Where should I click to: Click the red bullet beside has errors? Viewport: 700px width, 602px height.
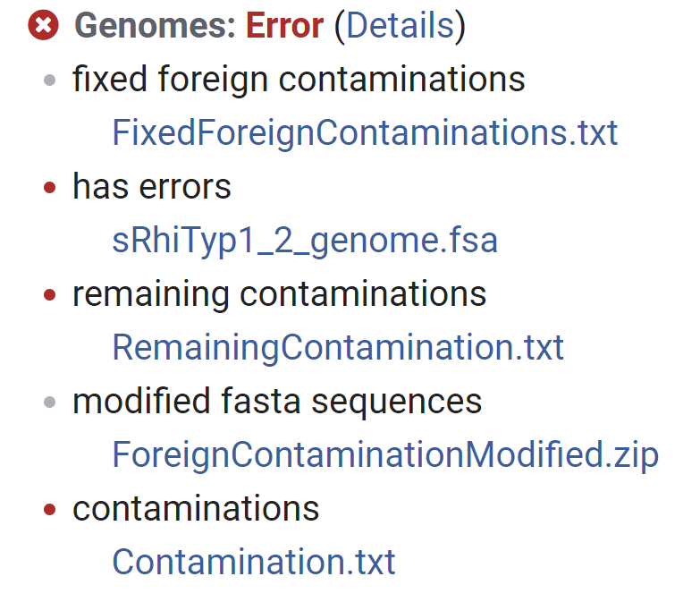click(x=50, y=189)
